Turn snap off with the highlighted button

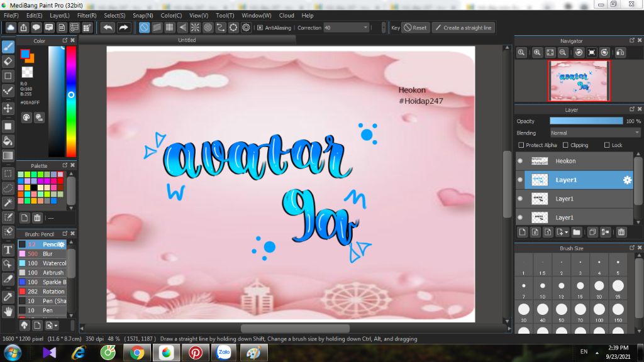tap(144, 28)
